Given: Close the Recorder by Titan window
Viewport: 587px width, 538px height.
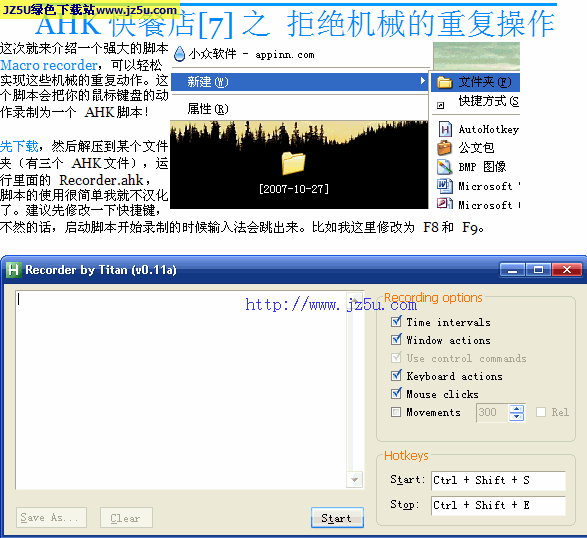Looking at the screenshot, I should (567, 270).
